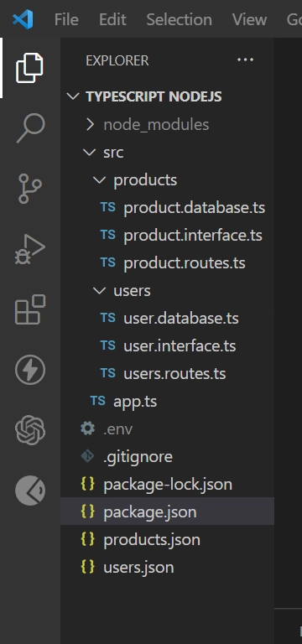302x644 pixels.
Task: Select the package.json file
Action: (x=167, y=512)
